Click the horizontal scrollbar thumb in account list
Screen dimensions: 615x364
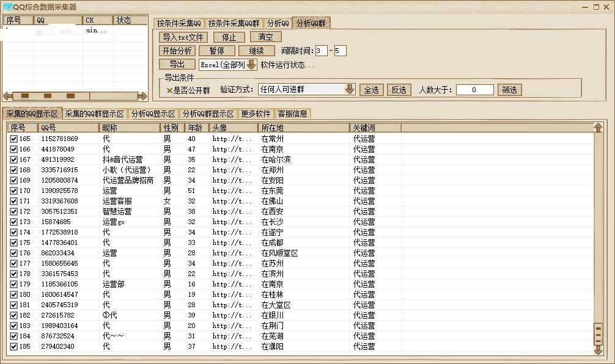coord(51,96)
